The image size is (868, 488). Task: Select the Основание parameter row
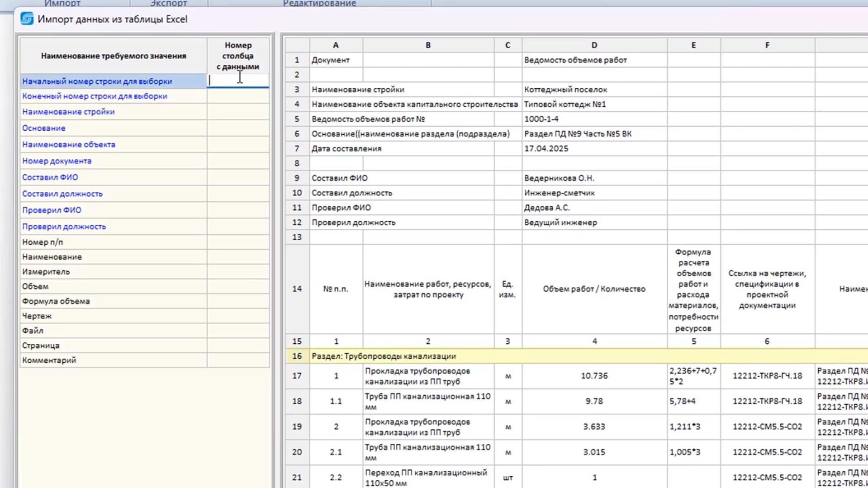[144, 128]
